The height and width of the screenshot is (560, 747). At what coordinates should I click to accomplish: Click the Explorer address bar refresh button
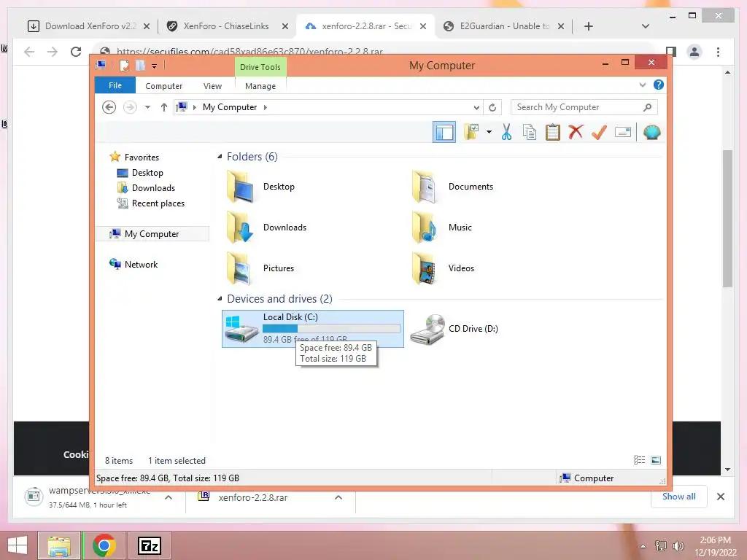[x=492, y=108]
